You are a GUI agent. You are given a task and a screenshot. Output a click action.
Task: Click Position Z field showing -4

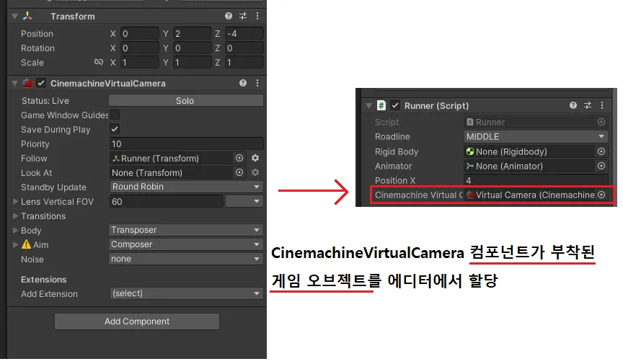point(244,33)
